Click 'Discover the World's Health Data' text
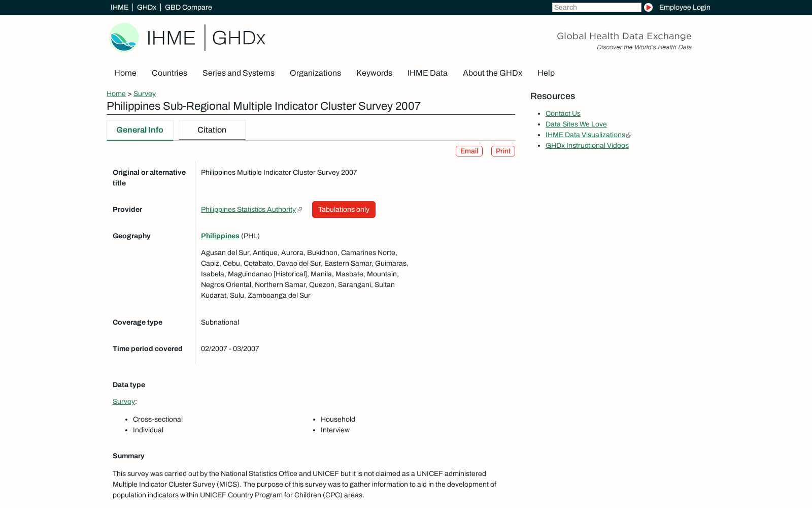 click(644, 47)
